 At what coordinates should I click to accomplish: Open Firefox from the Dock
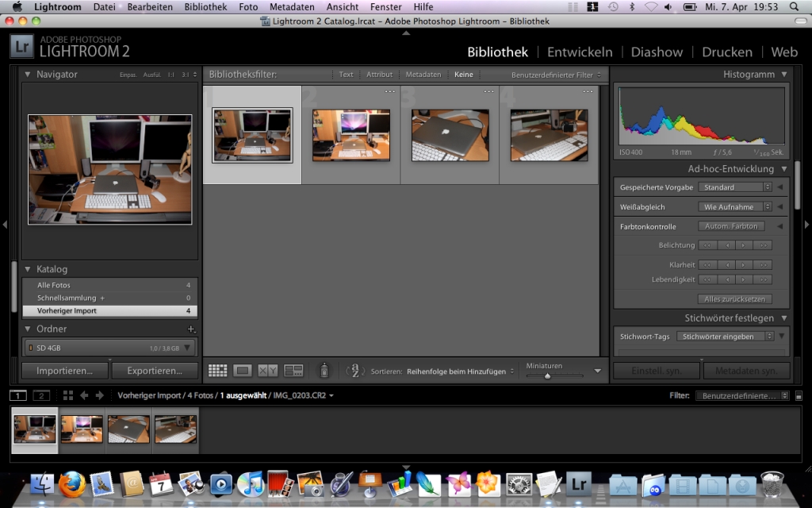(x=71, y=484)
